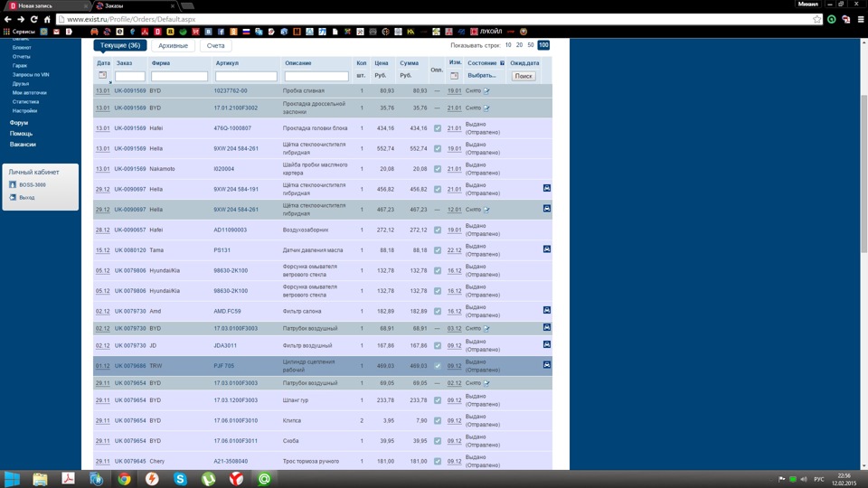This screenshot has height=488, width=868.
Task: Open Статистика sidebar link
Action: pyautogui.click(x=25, y=102)
